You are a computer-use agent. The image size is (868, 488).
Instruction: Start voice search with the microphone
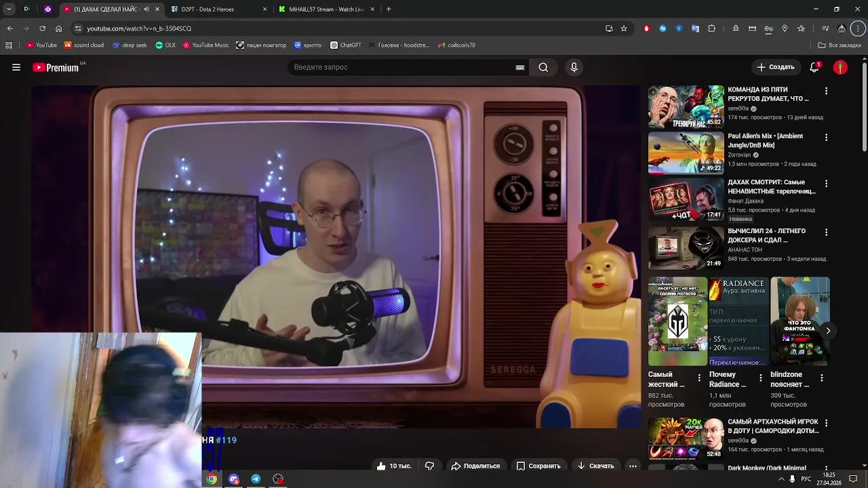click(574, 67)
